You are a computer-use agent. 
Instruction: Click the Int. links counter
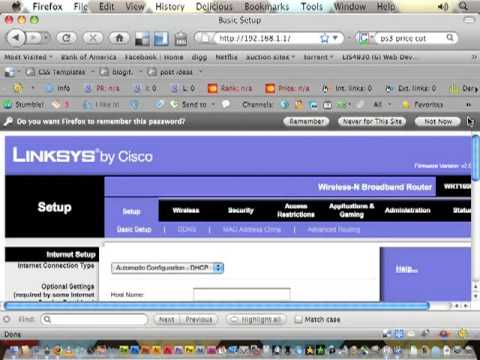(347, 88)
